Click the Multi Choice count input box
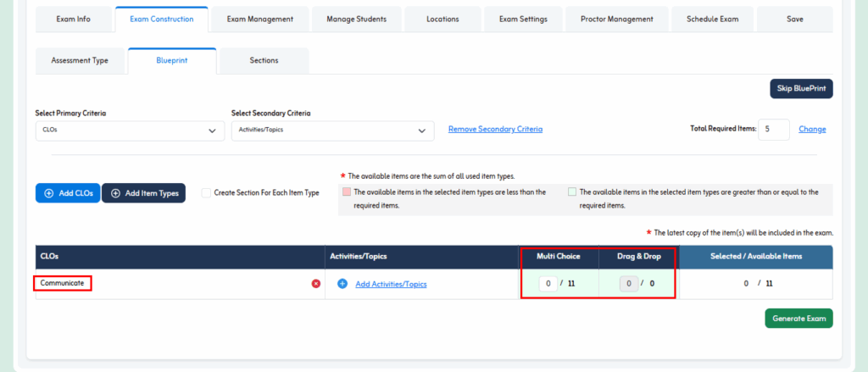868x372 pixels. pos(548,283)
